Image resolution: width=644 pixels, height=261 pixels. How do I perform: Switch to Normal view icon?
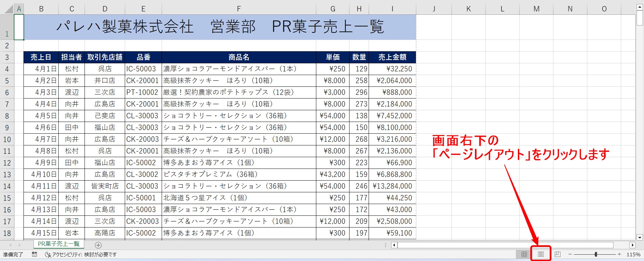[x=524, y=254]
